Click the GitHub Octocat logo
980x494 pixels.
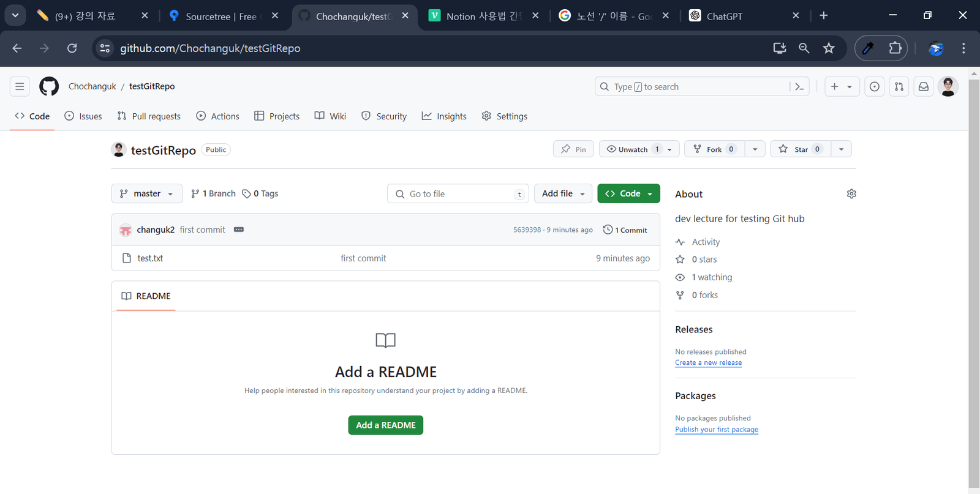[49, 86]
